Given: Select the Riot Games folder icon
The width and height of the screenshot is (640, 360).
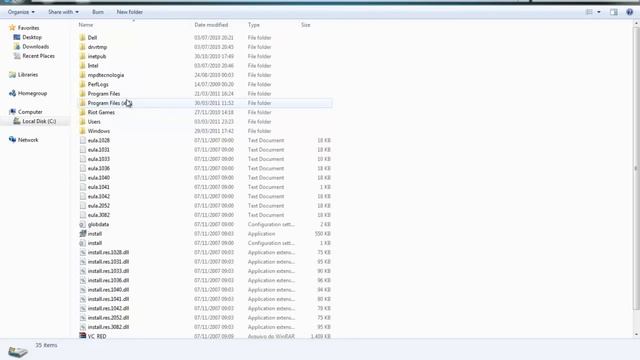Looking at the screenshot, I should (82, 112).
